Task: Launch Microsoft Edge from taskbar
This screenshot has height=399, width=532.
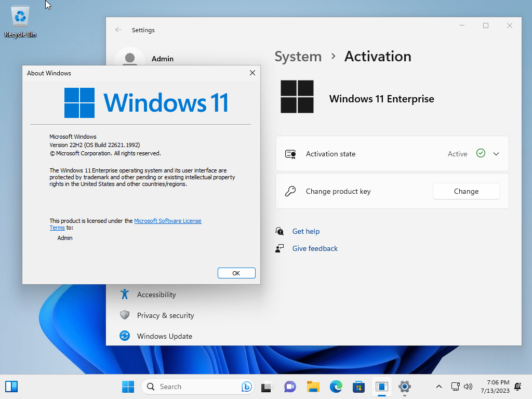Action: (336, 387)
